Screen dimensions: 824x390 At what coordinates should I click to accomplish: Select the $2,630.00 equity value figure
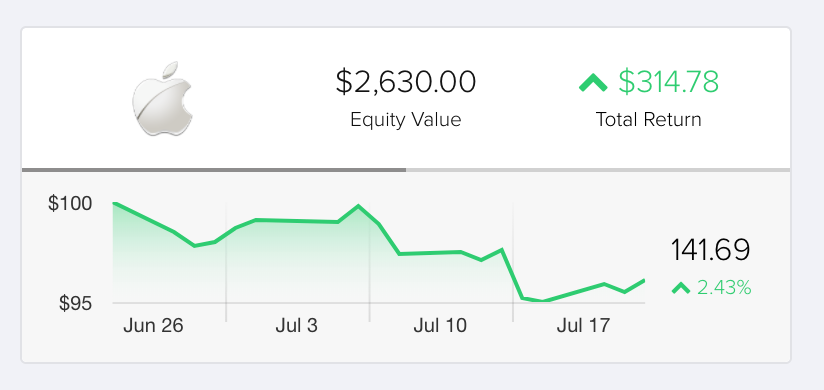(406, 83)
